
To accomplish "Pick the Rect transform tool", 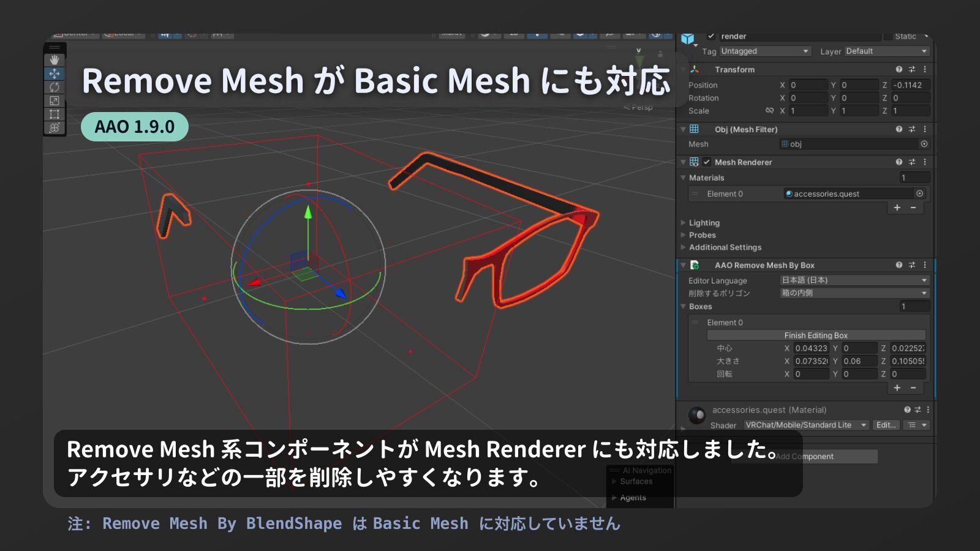I will click(x=55, y=114).
